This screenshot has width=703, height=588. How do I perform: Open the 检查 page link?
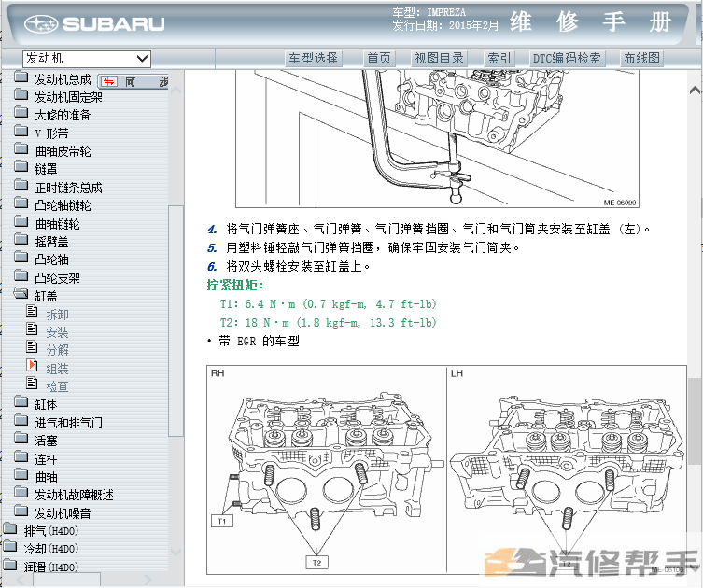57,385
